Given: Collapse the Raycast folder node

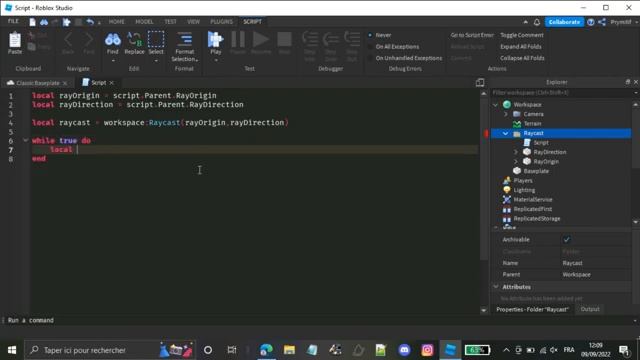Looking at the screenshot, I should click(x=506, y=133).
